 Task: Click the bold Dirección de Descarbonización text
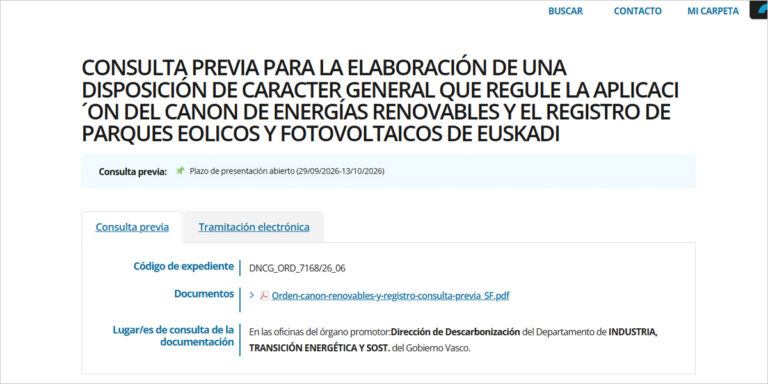point(456,332)
